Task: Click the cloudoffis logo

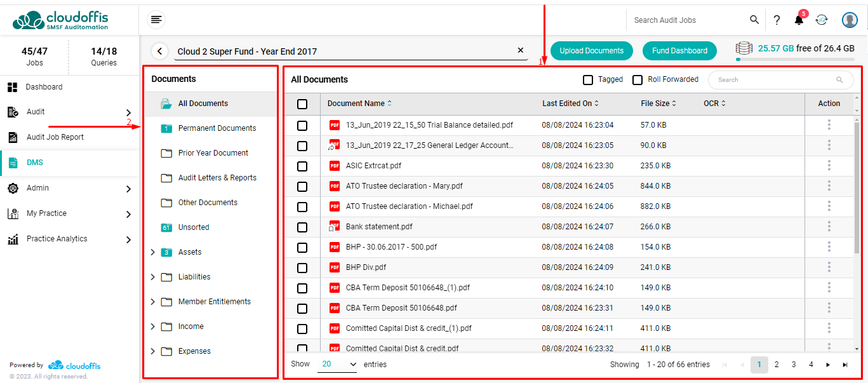Action: tap(61, 20)
